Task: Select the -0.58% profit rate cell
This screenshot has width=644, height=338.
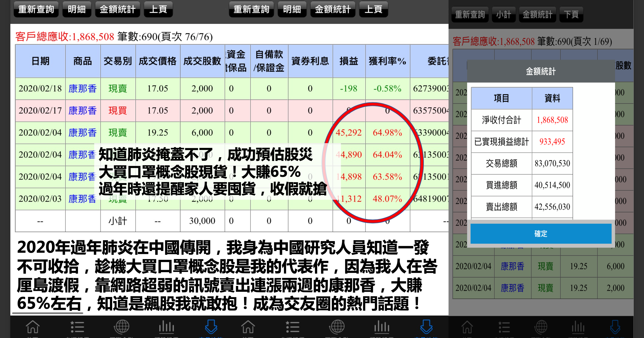Action: 387,89
